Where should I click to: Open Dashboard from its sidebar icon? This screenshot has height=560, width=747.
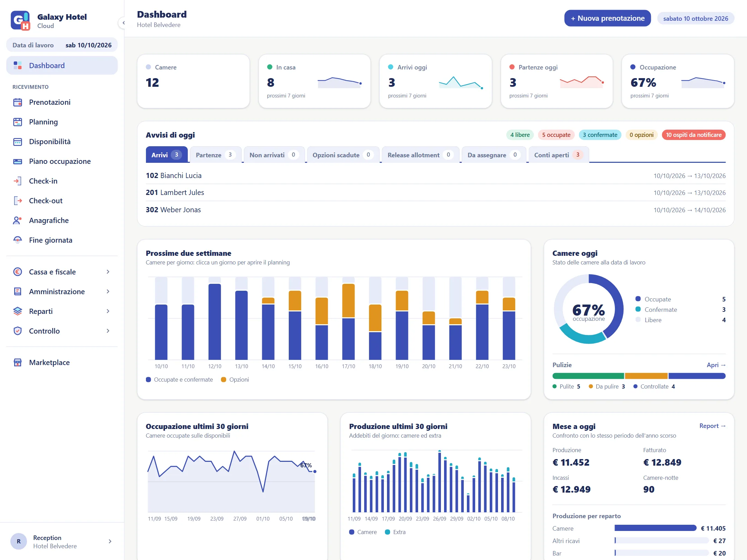point(18,65)
